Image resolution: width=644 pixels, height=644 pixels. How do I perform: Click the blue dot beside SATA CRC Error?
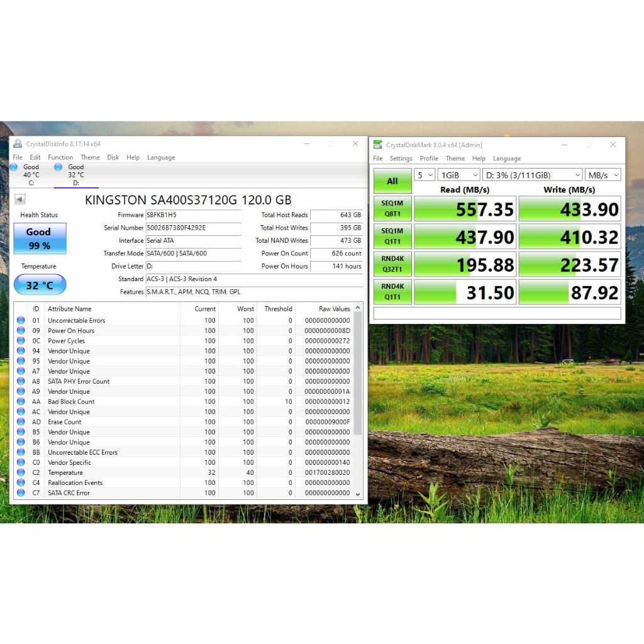tap(21, 492)
